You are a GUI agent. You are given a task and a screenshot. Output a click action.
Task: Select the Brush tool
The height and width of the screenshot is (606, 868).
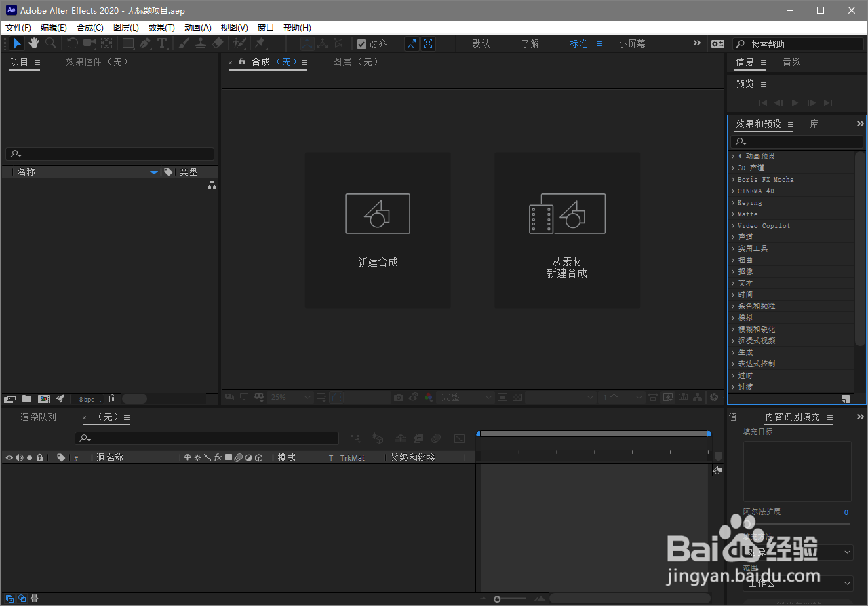pos(184,43)
